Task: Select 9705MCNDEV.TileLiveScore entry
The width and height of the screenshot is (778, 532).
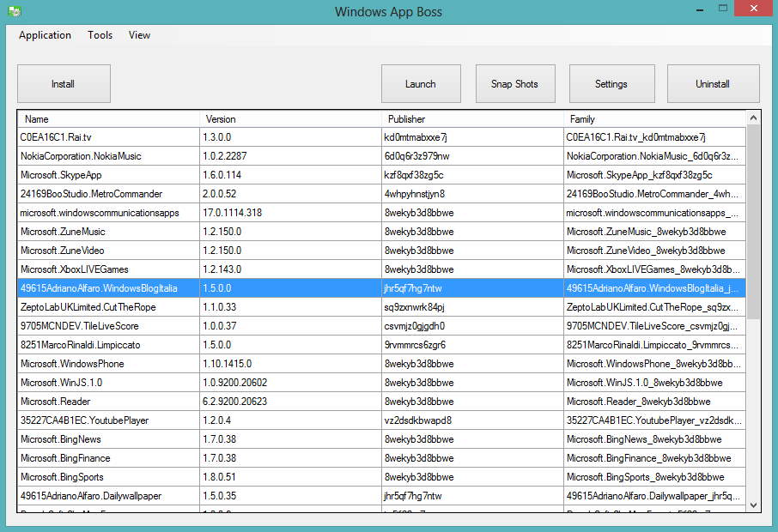Action: tap(381, 326)
